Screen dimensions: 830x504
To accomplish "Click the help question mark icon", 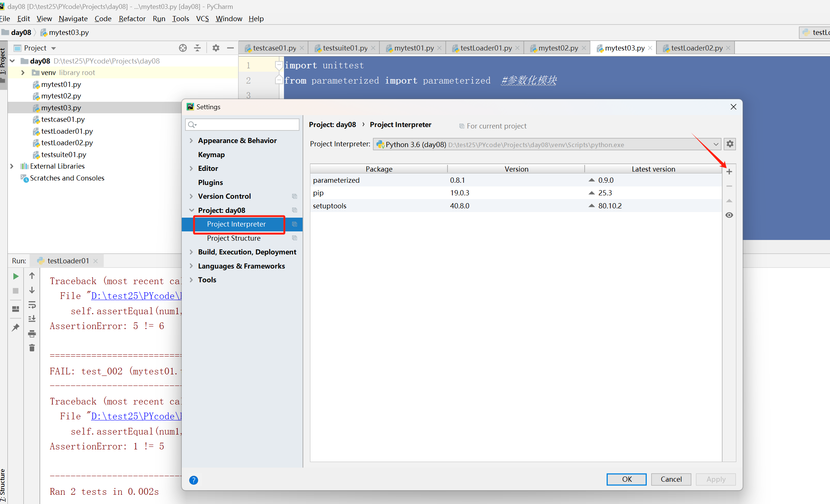I will (193, 480).
